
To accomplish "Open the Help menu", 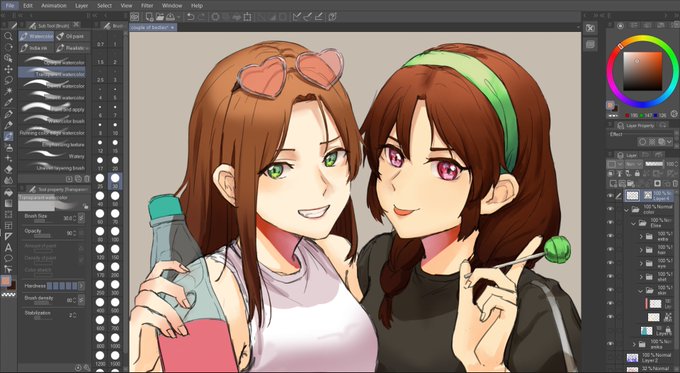I will tap(197, 6).
